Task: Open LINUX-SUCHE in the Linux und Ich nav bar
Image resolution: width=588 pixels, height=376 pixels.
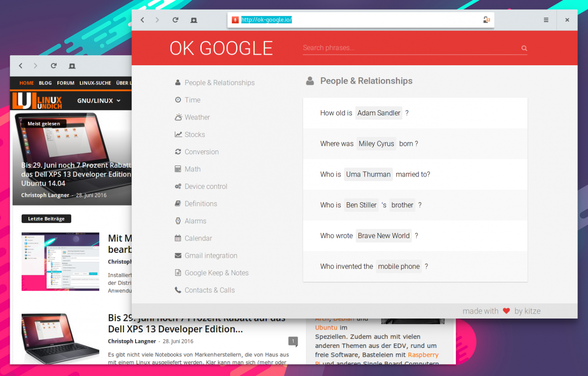Action: tap(95, 83)
